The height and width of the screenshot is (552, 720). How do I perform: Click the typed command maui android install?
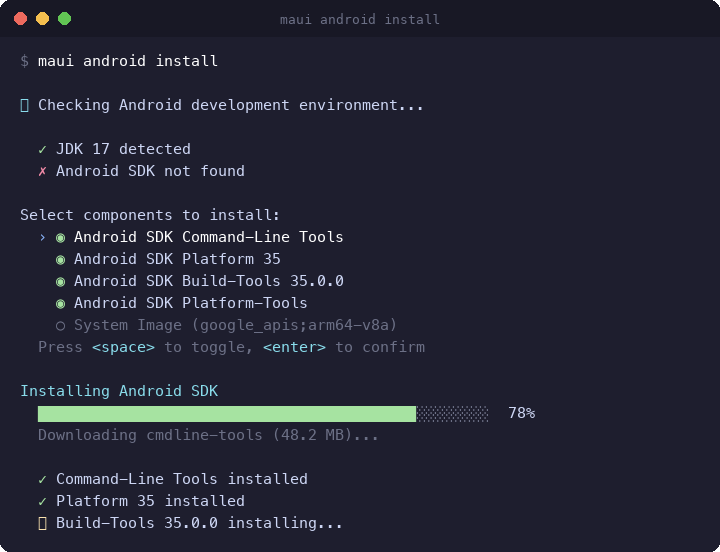pyautogui.click(x=128, y=61)
